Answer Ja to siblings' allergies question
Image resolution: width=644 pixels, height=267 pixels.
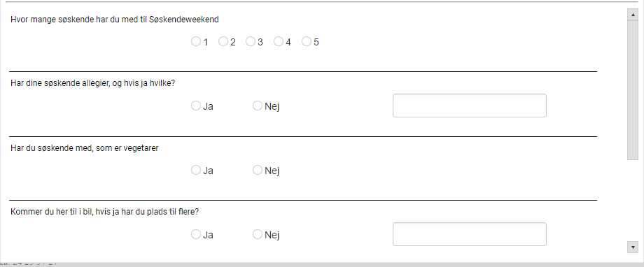click(x=196, y=106)
